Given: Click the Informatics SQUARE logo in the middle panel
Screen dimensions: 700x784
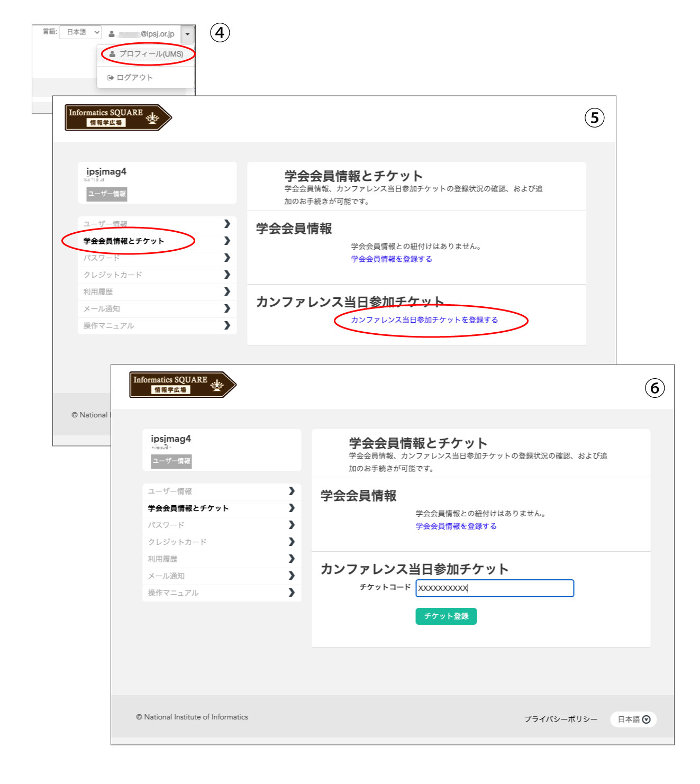Looking at the screenshot, I should click(x=117, y=117).
